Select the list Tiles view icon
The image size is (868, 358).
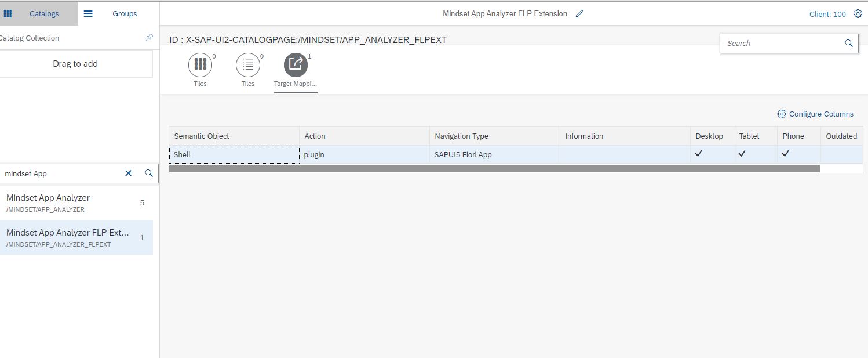click(247, 63)
